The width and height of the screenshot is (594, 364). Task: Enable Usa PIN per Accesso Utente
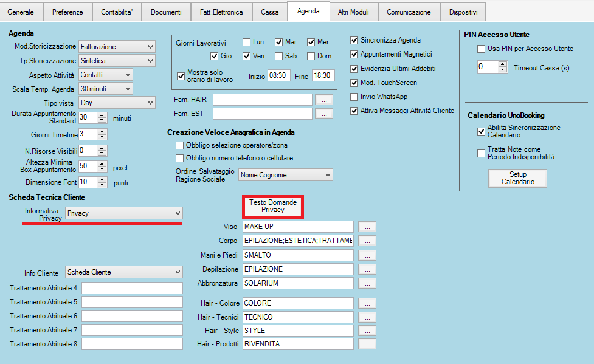(x=482, y=49)
